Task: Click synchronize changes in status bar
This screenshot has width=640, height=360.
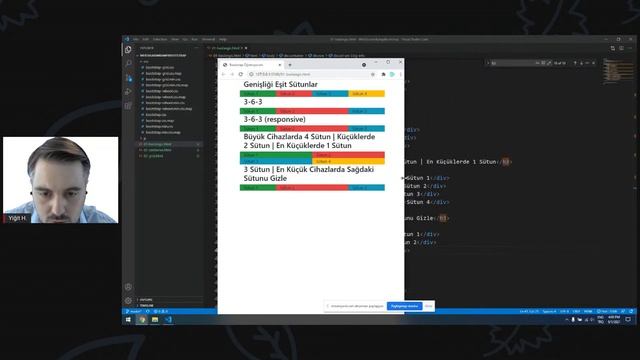Action: (x=148, y=311)
